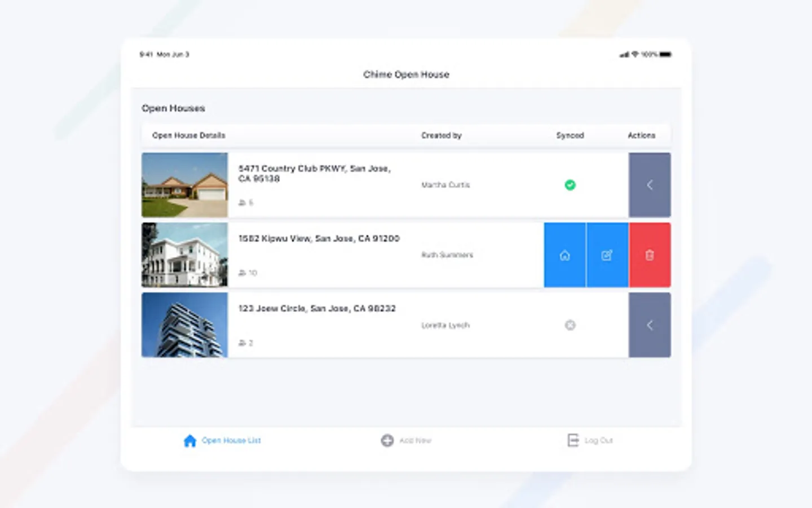Screen dimensions: 812x508
Task: Click the visitor count under Country Club PKWY
Action: 246,203
